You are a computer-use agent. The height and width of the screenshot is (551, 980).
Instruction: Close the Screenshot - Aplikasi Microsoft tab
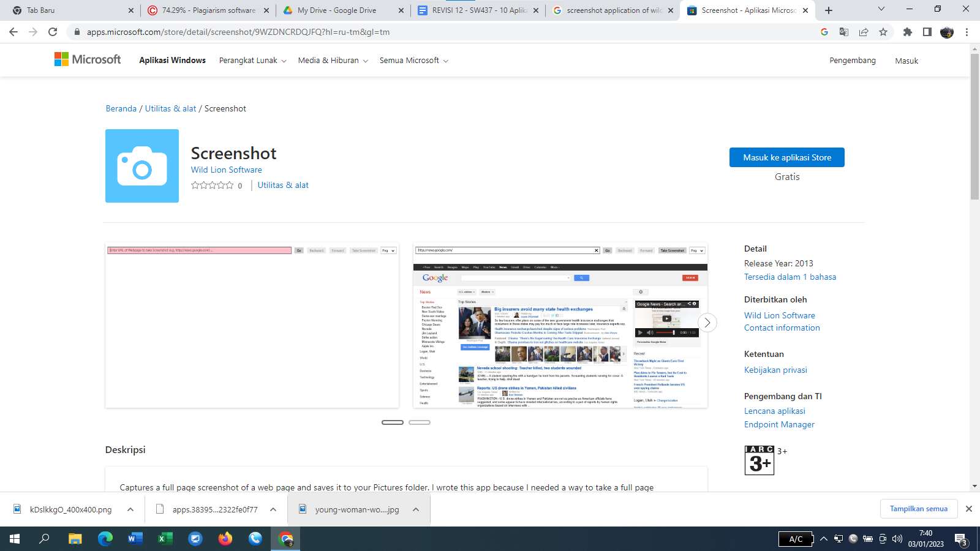tap(805, 10)
